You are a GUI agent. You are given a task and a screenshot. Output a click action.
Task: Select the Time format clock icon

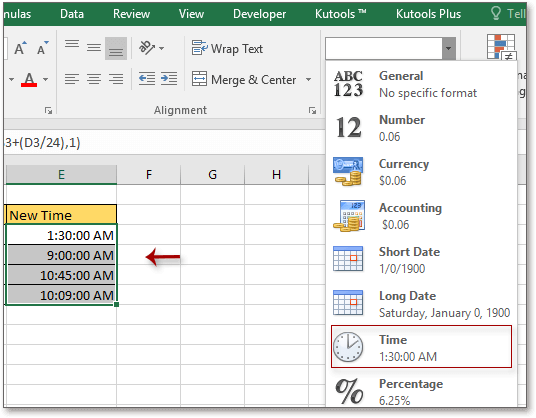(x=348, y=347)
